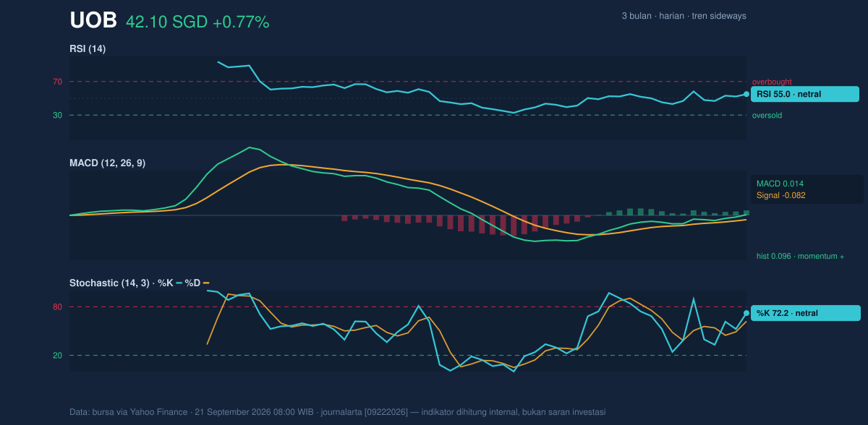The height and width of the screenshot is (425, 868).
Task: Click the RSI (14) panel heading
Action: coord(88,48)
